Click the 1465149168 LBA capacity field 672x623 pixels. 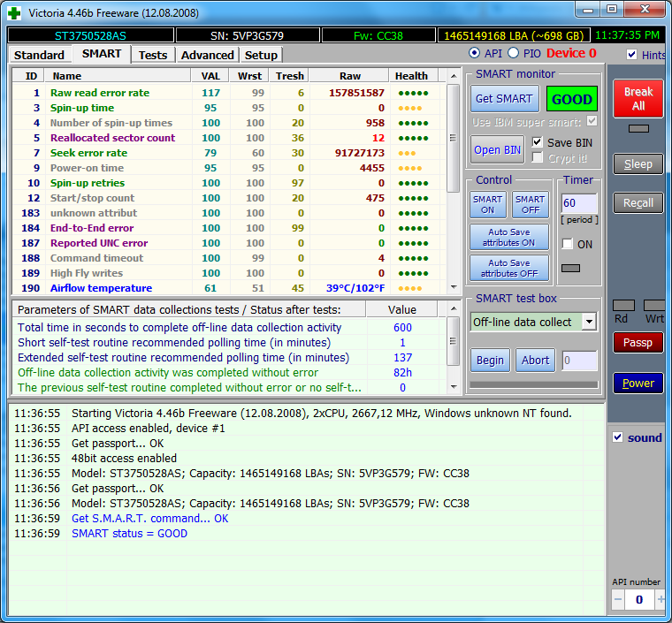(x=514, y=35)
